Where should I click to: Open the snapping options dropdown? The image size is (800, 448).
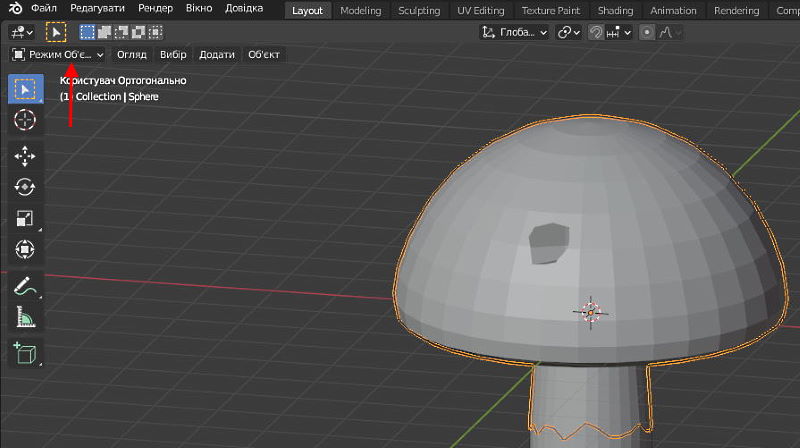[x=619, y=33]
